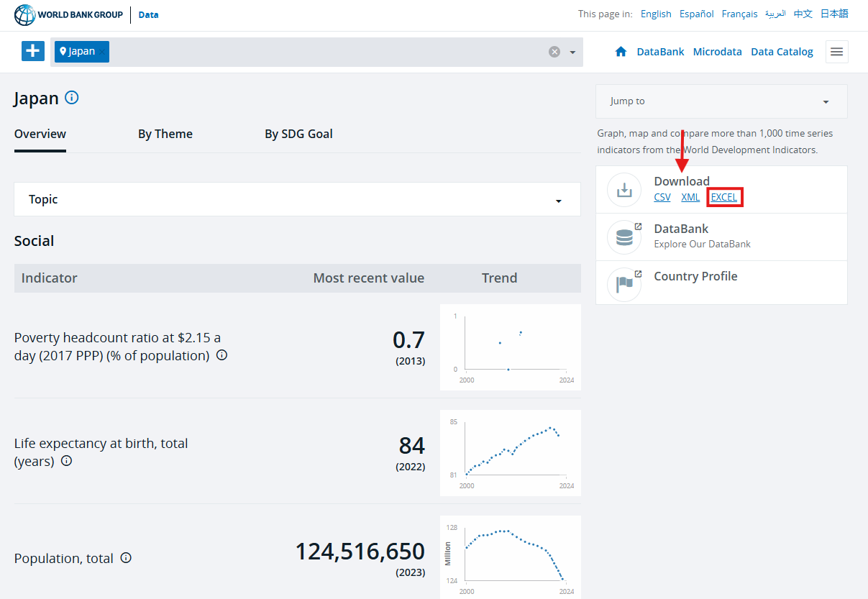Download data as CSV
The height and width of the screenshot is (599, 868).
tap(662, 197)
